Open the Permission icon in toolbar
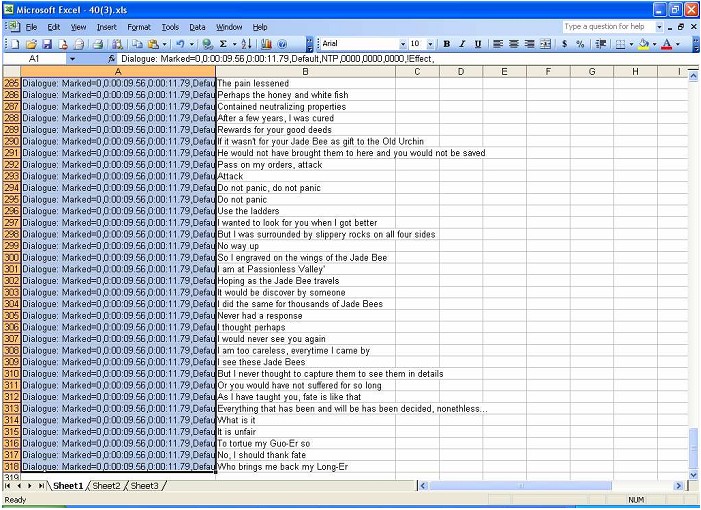The image size is (701, 510). [x=63, y=44]
